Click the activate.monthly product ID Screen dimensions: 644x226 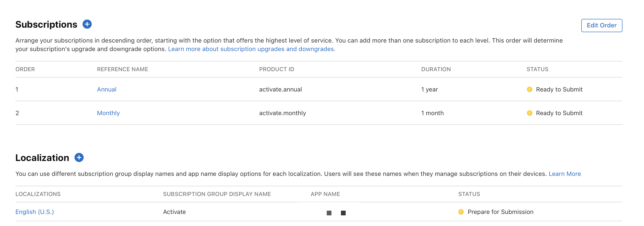pyautogui.click(x=282, y=113)
